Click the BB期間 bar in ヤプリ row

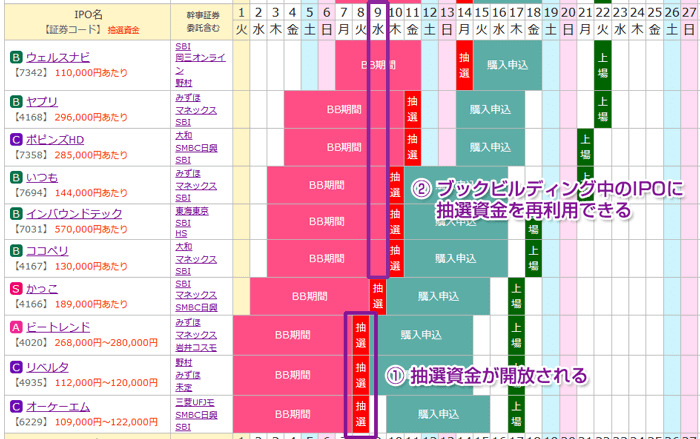[344, 109]
